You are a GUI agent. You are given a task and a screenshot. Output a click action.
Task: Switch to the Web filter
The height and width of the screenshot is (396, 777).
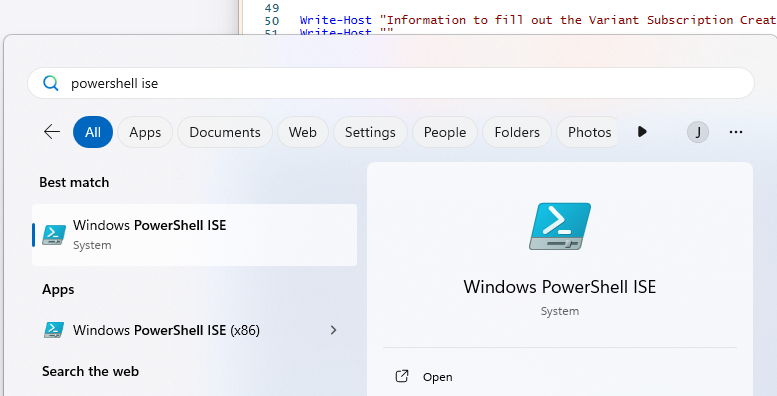point(302,132)
